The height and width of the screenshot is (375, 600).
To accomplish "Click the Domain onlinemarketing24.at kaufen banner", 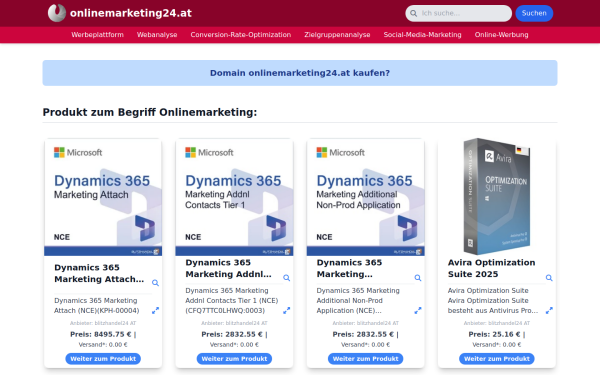I will (300, 73).
